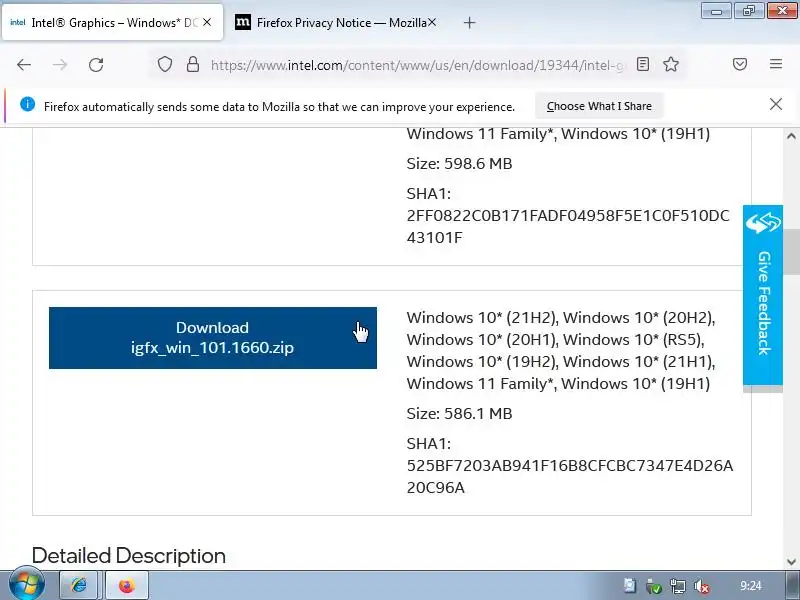Click the forward navigation arrow
The width and height of the screenshot is (800, 600).
pyautogui.click(x=60, y=65)
